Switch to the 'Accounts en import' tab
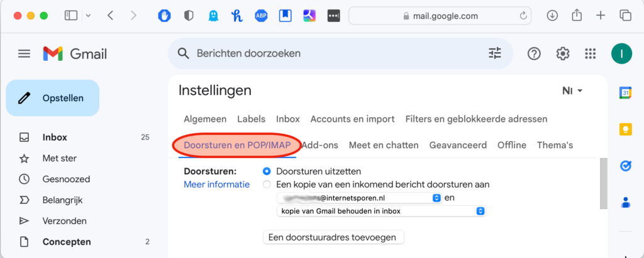Screen dimensions: 644x258 click(352, 119)
